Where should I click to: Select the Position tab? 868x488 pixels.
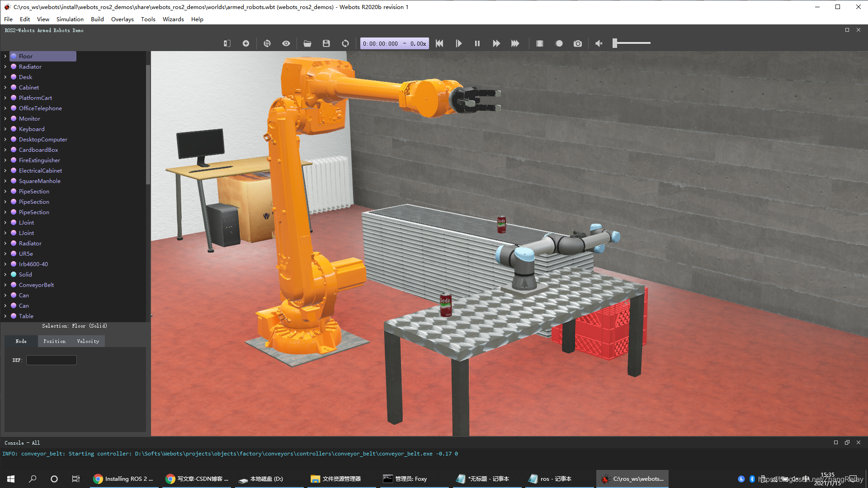click(x=54, y=341)
